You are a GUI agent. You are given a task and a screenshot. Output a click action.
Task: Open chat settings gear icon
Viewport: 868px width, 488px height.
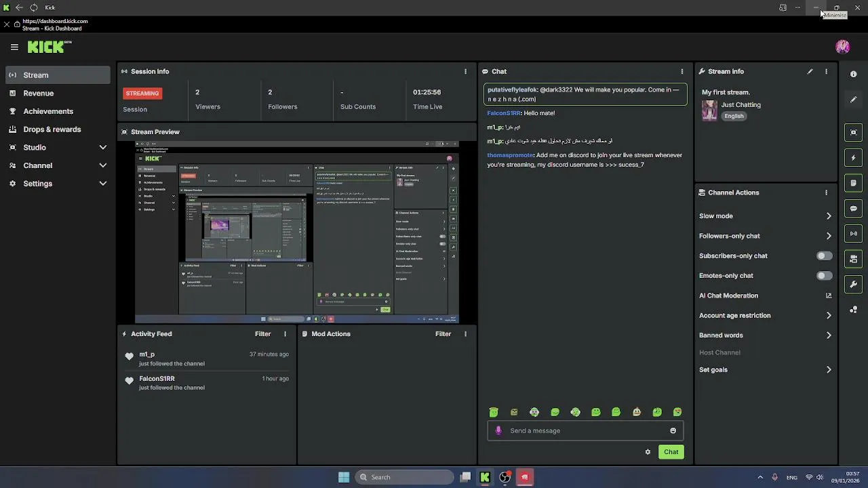pos(648,452)
